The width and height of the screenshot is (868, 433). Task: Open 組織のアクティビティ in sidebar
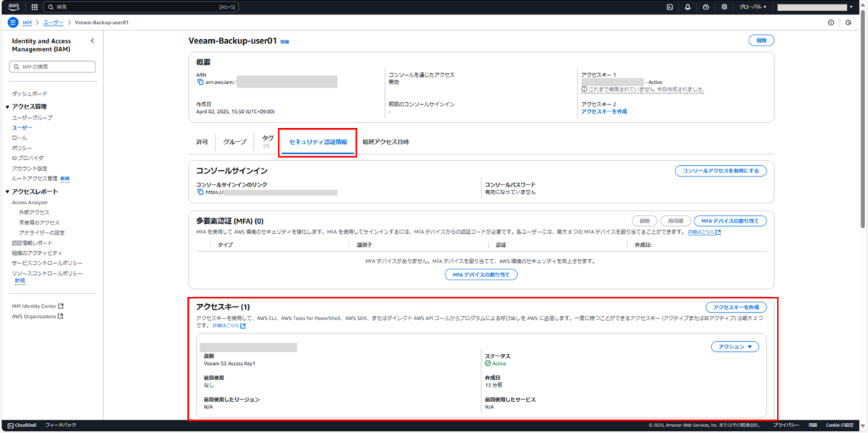[x=37, y=253]
